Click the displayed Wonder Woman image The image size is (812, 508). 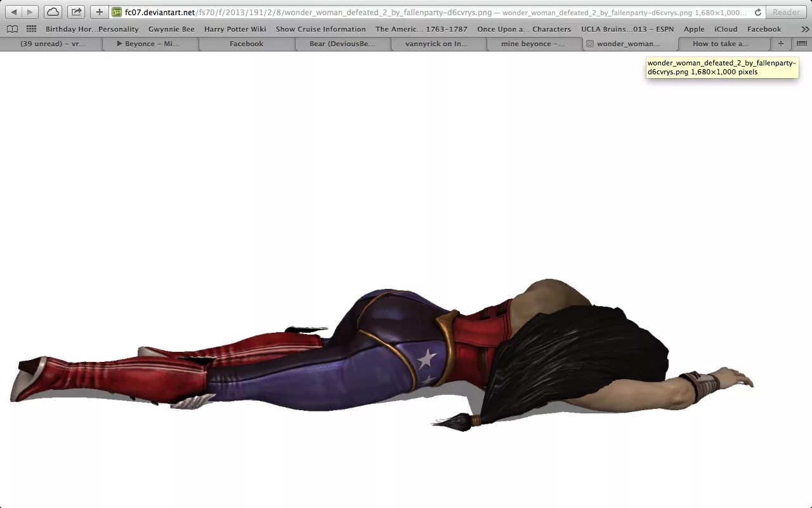(382, 356)
